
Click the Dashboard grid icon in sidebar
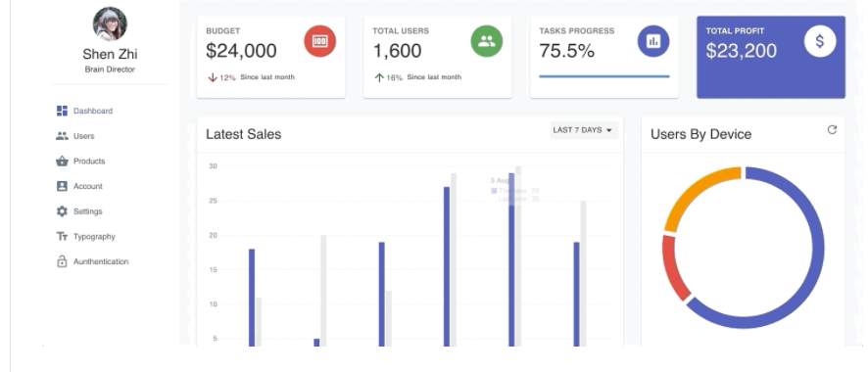[x=62, y=111]
